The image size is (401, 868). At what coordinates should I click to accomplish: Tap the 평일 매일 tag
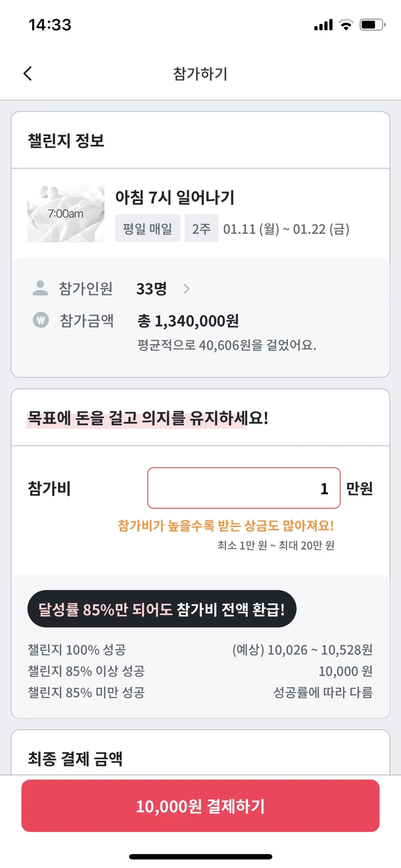point(147,228)
